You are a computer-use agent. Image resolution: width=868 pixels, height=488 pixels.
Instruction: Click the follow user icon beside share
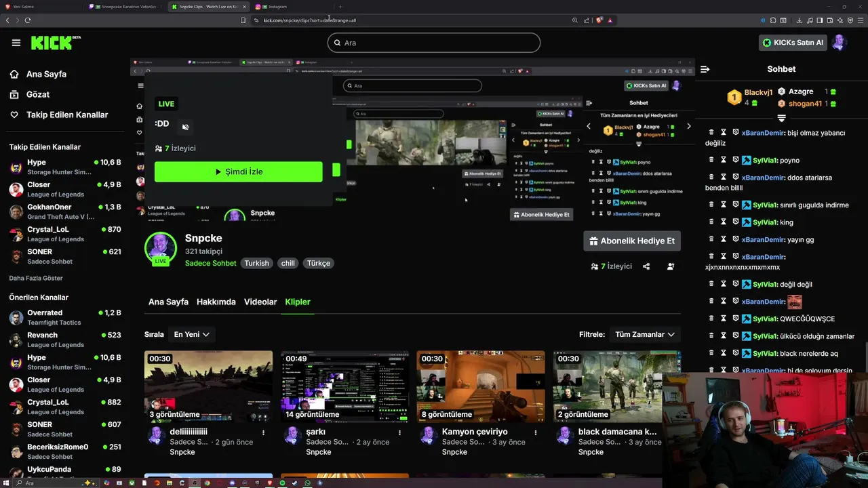pos(671,266)
